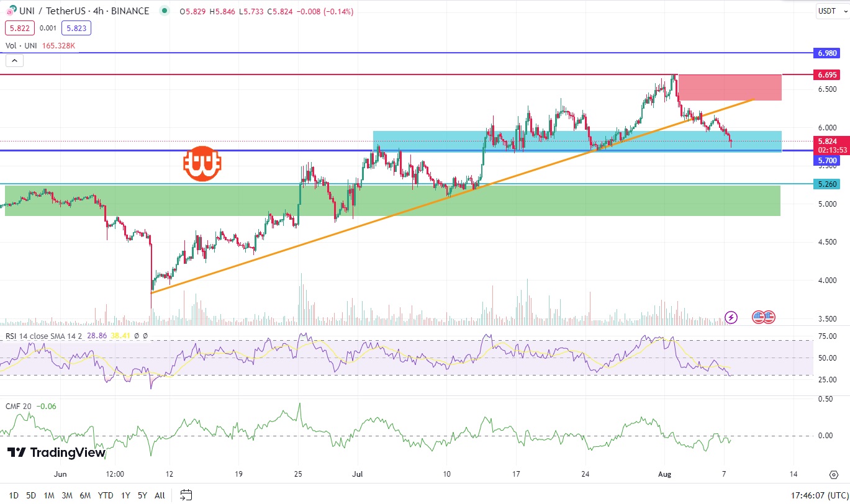Select the Vol · UNI volume legend
This screenshot has width=850, height=504.
coord(40,45)
